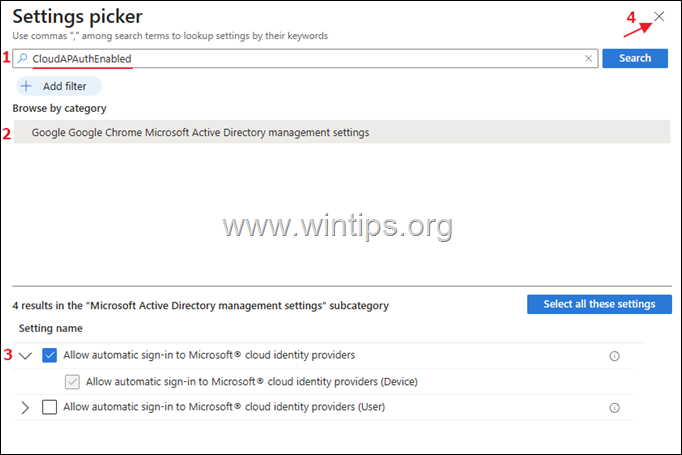This screenshot has width=682, height=455.
Task: Click the Setting name column header
Action: point(50,328)
